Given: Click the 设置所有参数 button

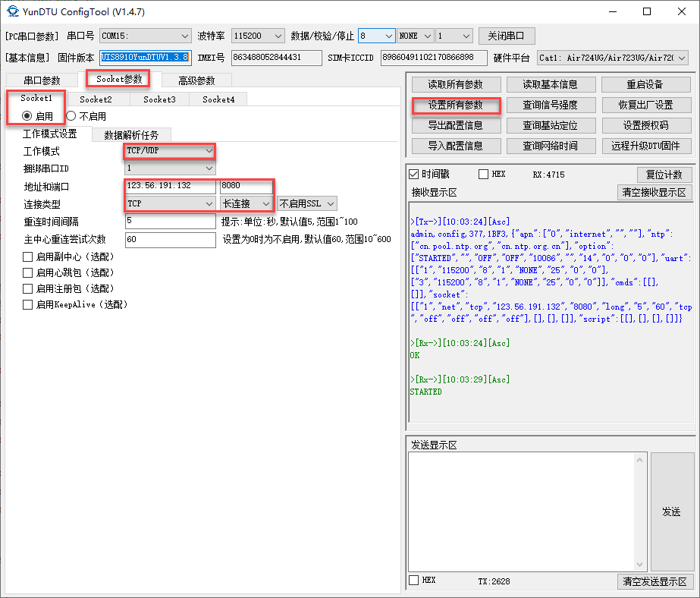Looking at the screenshot, I should pos(456,105).
